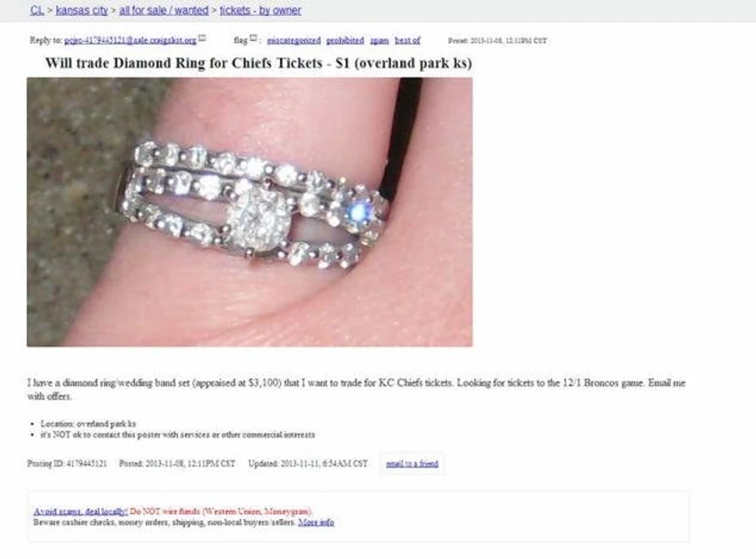Click the Location: overland park ks bullet

point(88,424)
